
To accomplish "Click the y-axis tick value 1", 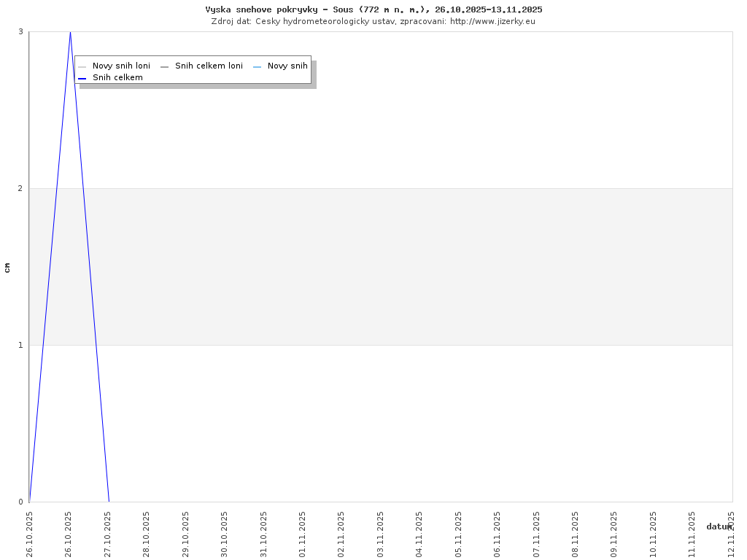I will [21, 345].
